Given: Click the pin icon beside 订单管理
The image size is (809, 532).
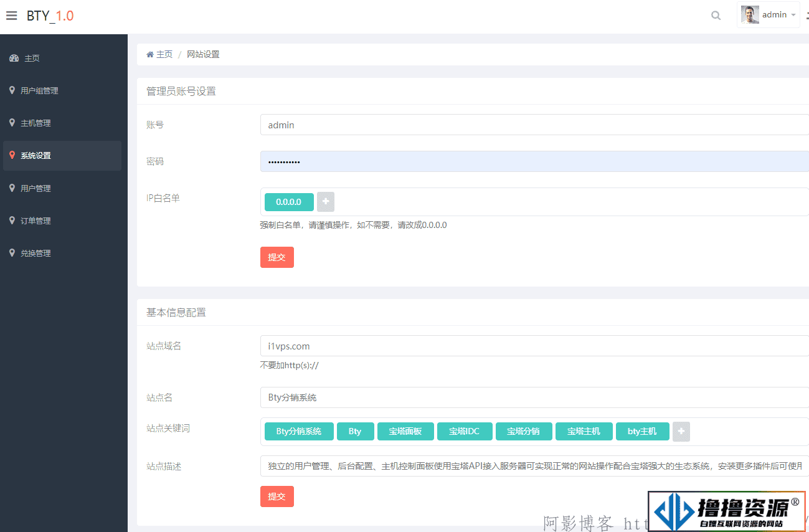Looking at the screenshot, I should 12,221.
